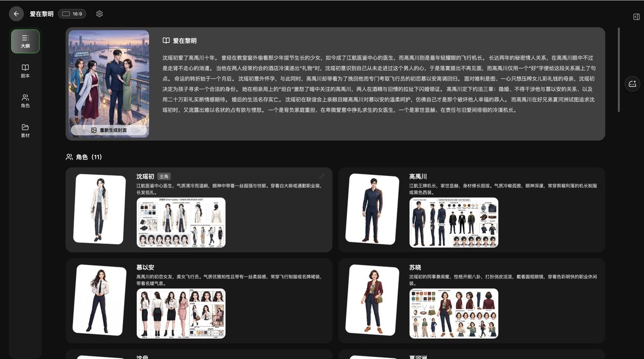Select the 大纲 sidebar tab
644x359 pixels.
pos(25,41)
